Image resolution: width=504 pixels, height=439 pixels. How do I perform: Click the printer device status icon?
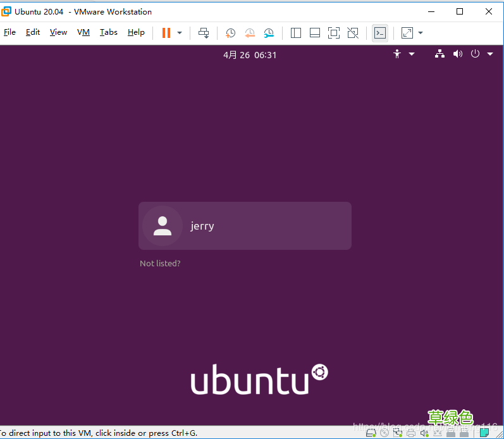pos(411,433)
